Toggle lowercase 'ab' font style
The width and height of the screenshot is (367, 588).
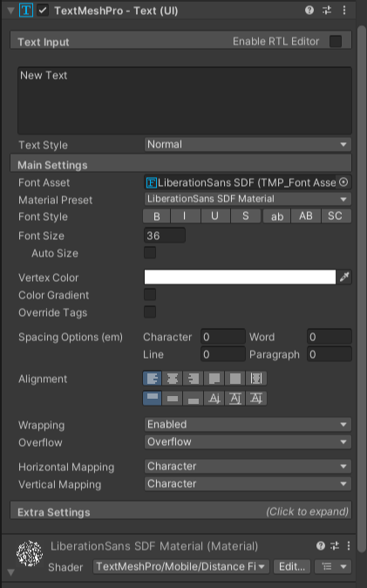click(277, 216)
